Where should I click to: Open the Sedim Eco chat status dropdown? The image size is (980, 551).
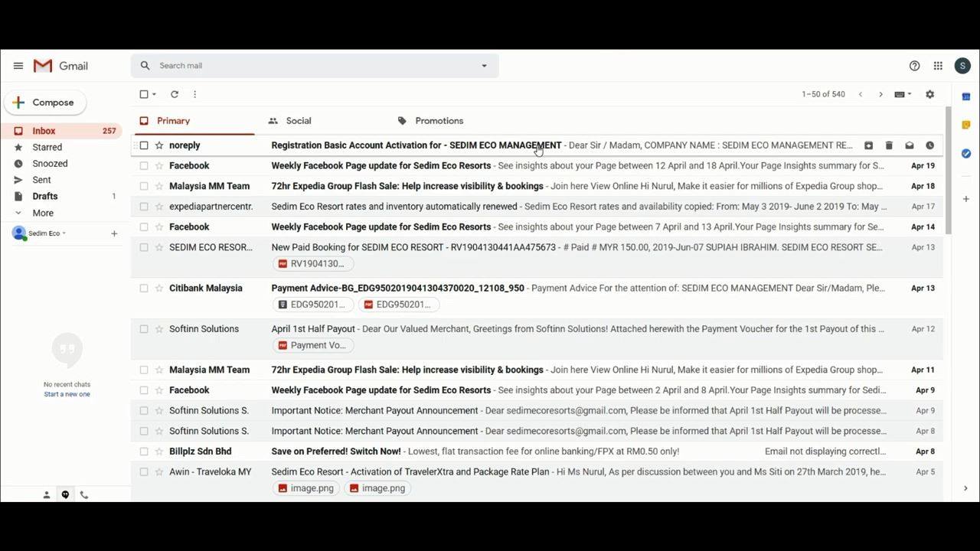pyautogui.click(x=64, y=233)
